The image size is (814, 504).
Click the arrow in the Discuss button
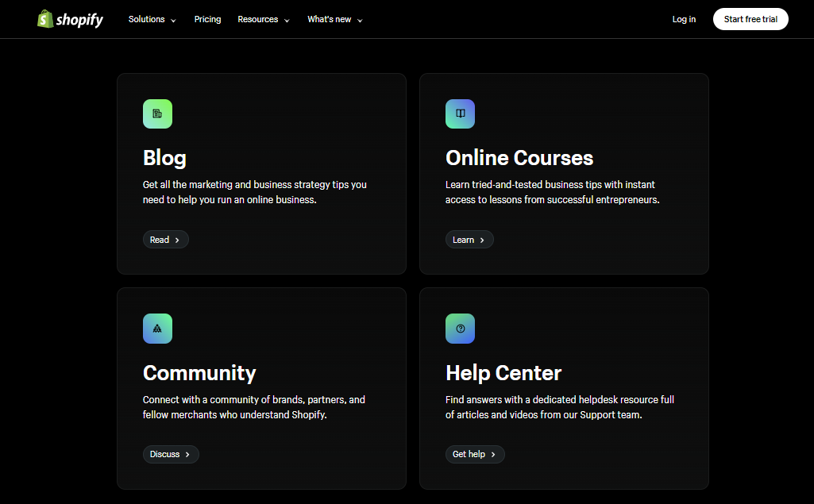click(187, 455)
